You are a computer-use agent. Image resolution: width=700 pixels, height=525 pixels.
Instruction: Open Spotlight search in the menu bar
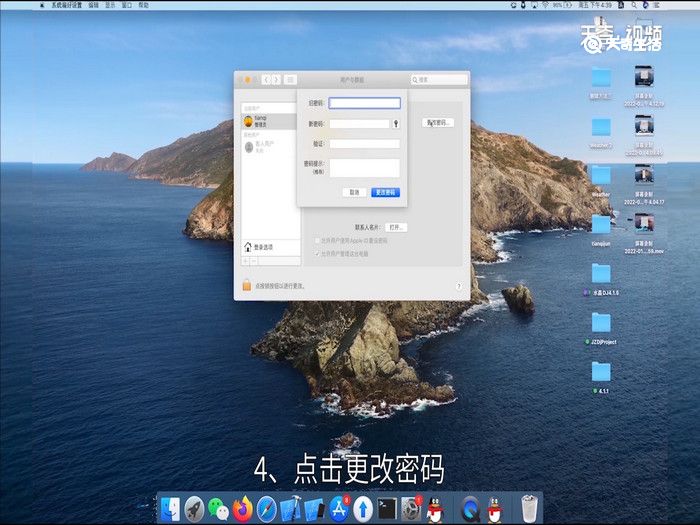tap(634, 5)
